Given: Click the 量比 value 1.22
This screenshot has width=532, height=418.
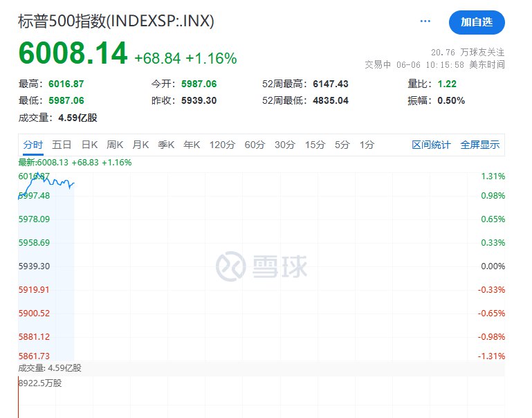Looking at the screenshot, I should tap(447, 84).
